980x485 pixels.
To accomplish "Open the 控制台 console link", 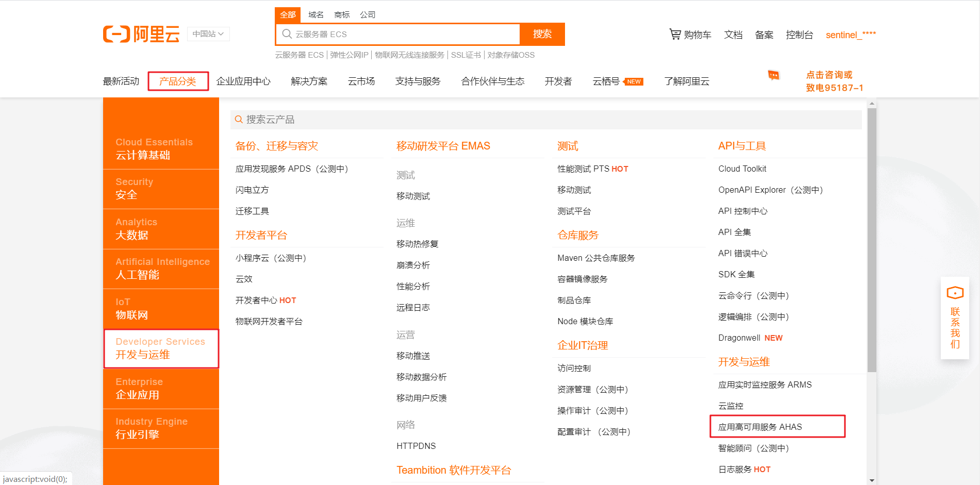I will [800, 35].
